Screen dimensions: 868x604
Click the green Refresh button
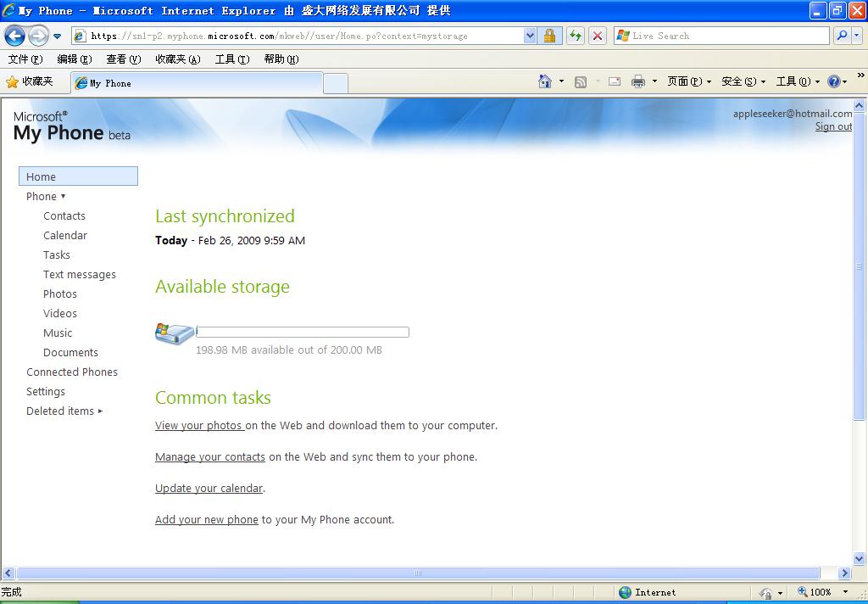pos(576,36)
